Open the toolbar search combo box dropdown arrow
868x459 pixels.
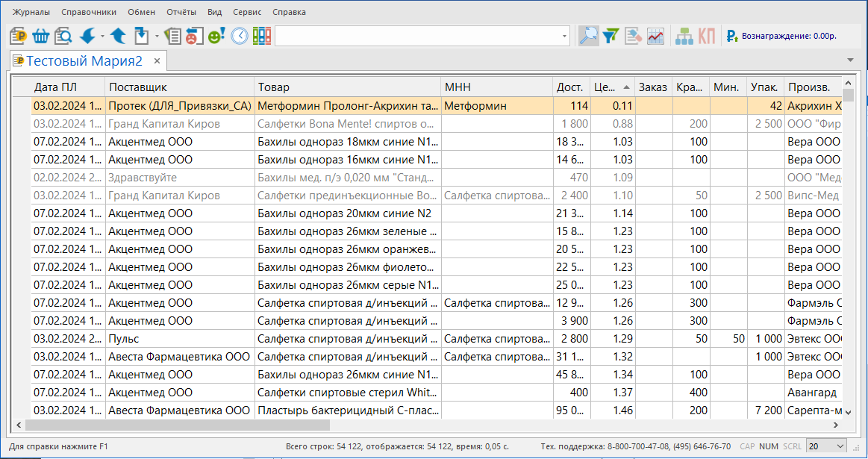[x=565, y=37]
